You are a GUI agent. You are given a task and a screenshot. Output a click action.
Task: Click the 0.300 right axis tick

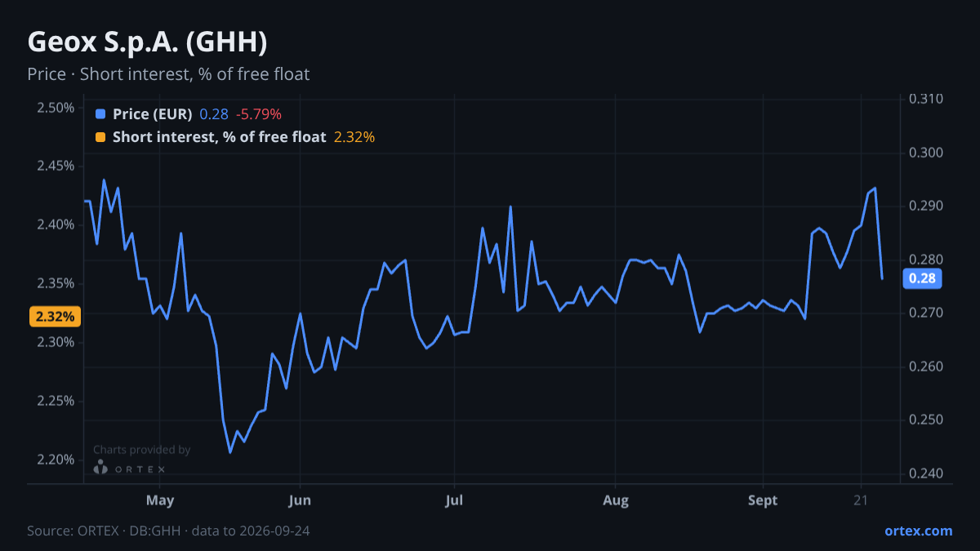926,153
